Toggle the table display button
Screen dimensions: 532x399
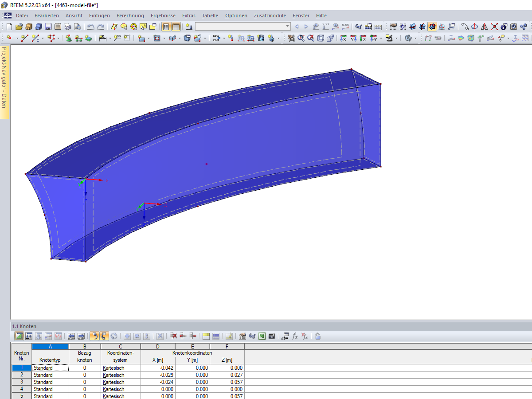point(176,27)
